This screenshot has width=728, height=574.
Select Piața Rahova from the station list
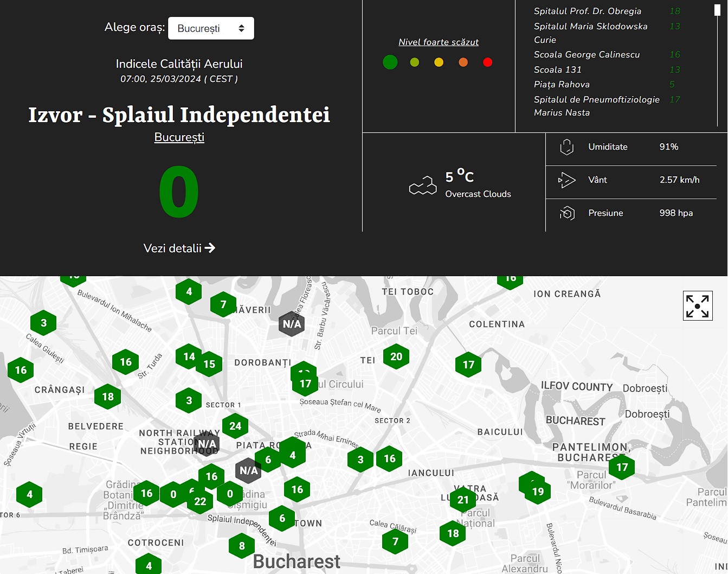562,84
